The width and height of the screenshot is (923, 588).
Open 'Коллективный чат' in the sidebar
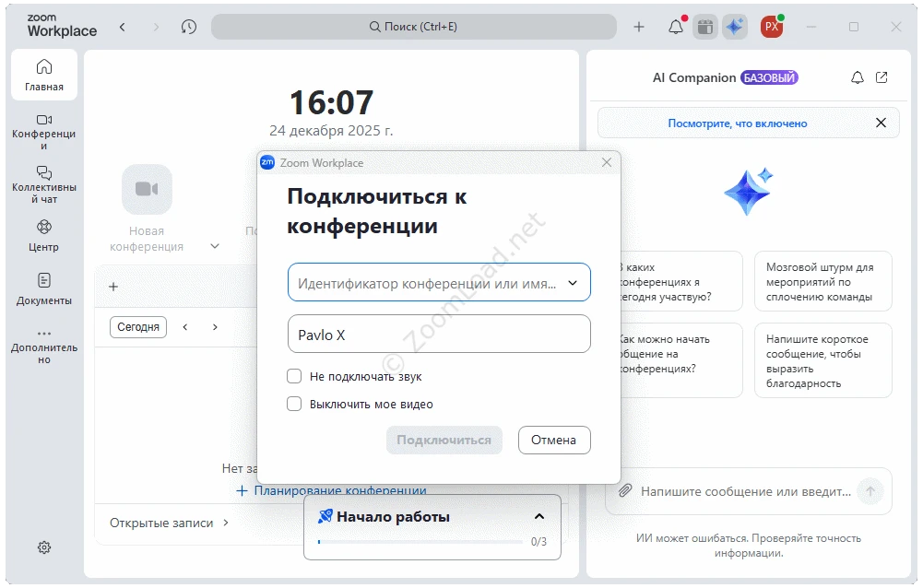43,184
